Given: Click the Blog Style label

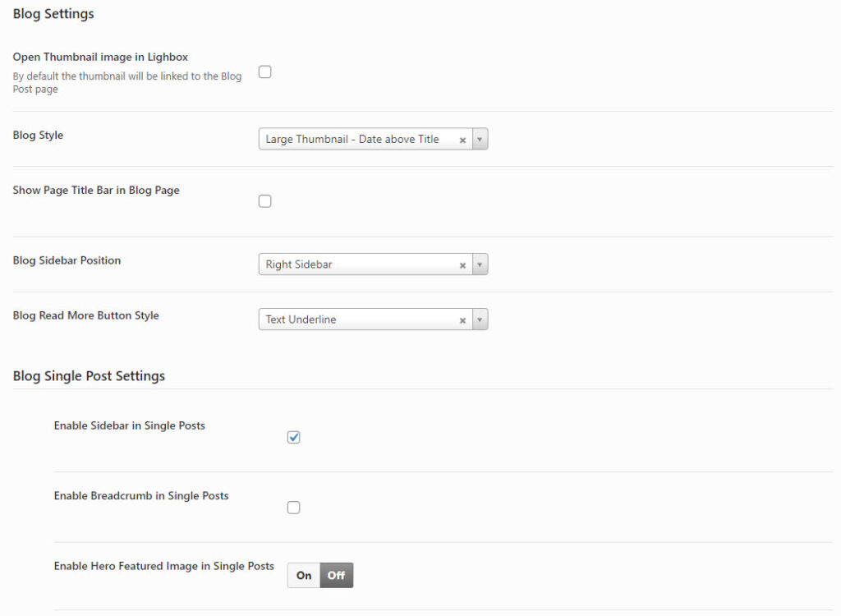Looking at the screenshot, I should click(38, 136).
